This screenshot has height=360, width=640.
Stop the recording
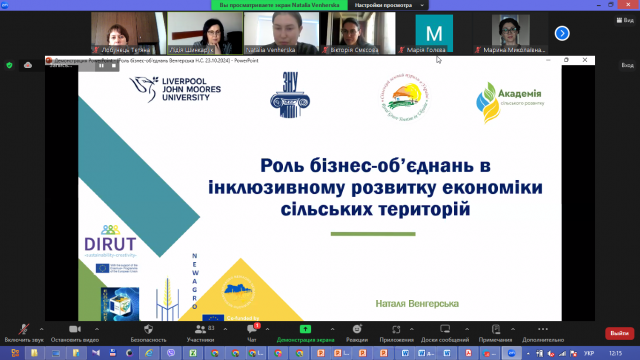click(113, 66)
